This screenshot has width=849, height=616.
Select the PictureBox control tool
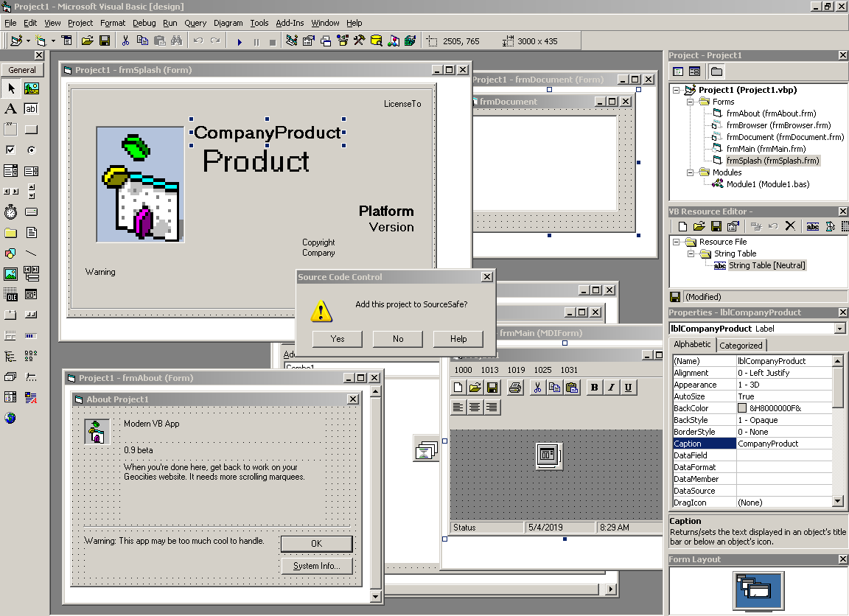pyautogui.click(x=32, y=88)
